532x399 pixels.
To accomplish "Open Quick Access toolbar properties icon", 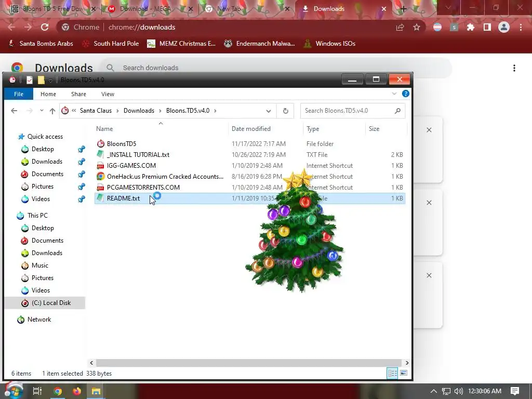I will pyautogui.click(x=30, y=79).
